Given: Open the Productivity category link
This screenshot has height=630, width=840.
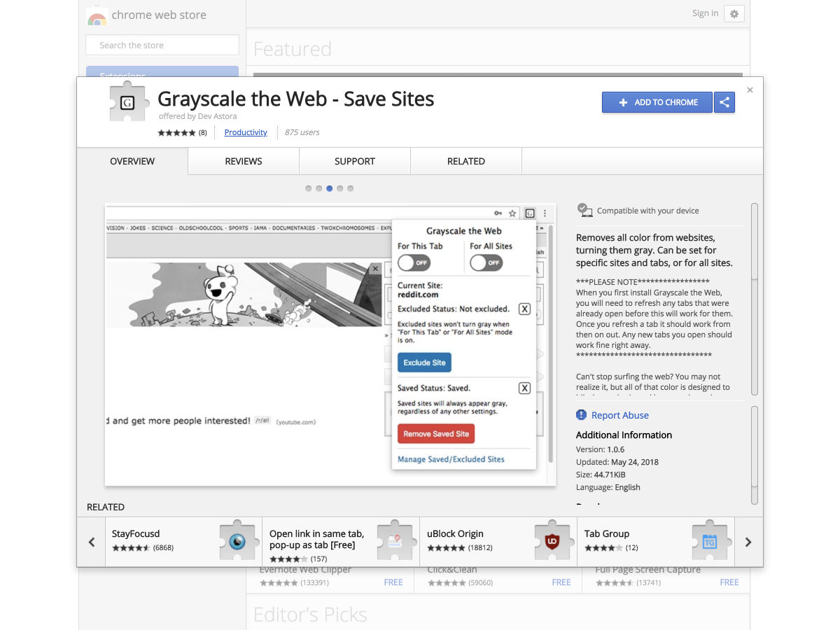Looking at the screenshot, I should tap(246, 132).
